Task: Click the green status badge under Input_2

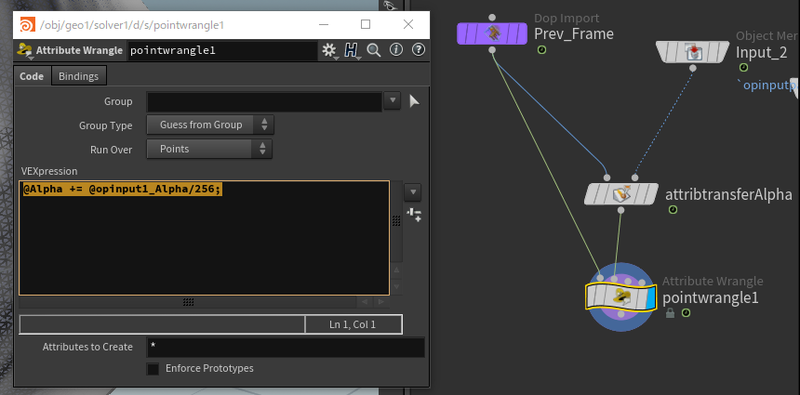Action: [x=743, y=68]
